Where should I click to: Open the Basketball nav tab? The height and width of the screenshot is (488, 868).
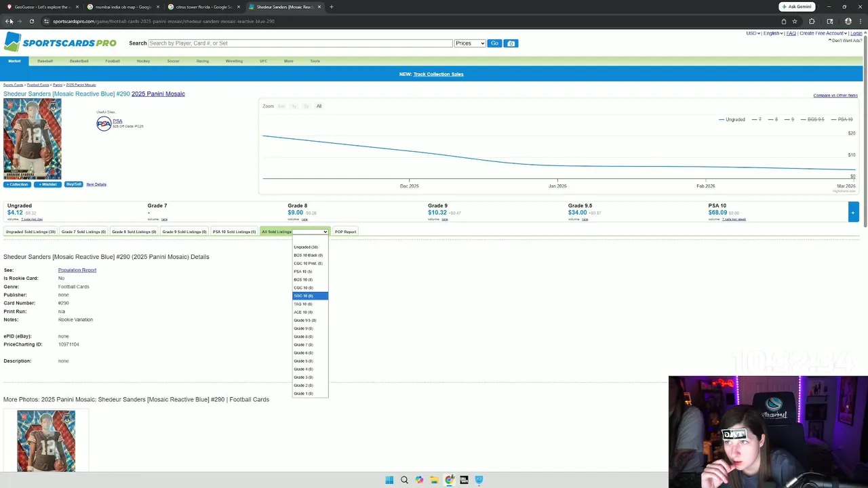pyautogui.click(x=79, y=61)
